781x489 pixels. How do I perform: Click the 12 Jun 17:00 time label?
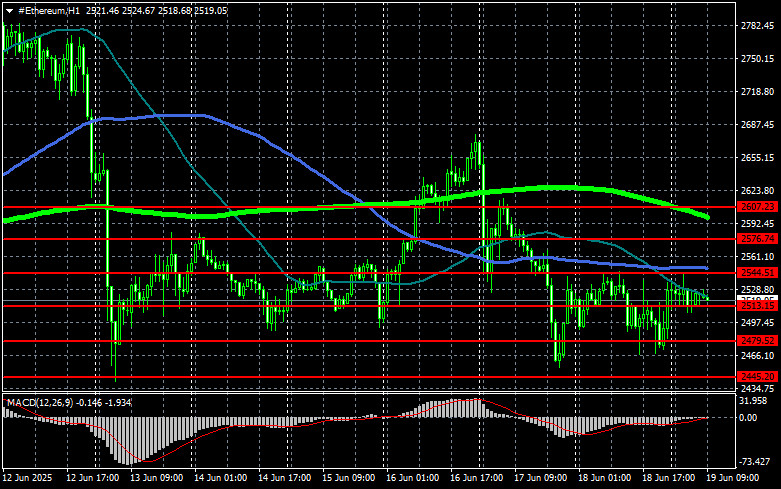pyautogui.click(x=93, y=478)
